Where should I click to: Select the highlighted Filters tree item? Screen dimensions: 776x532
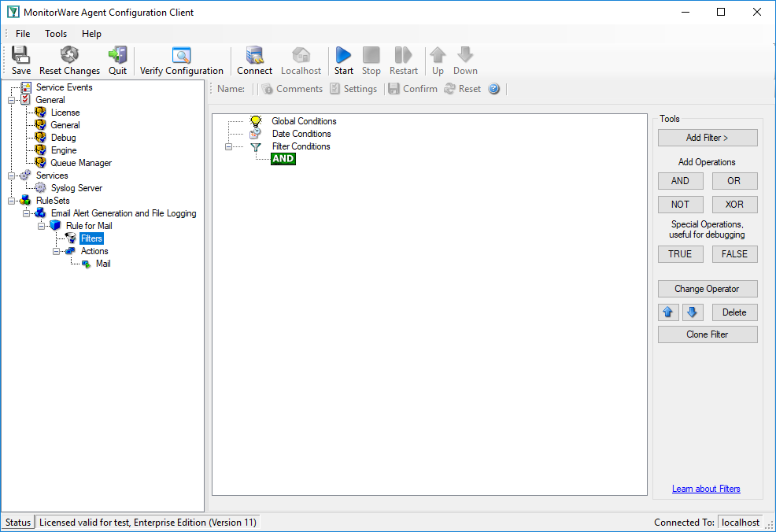pos(91,238)
